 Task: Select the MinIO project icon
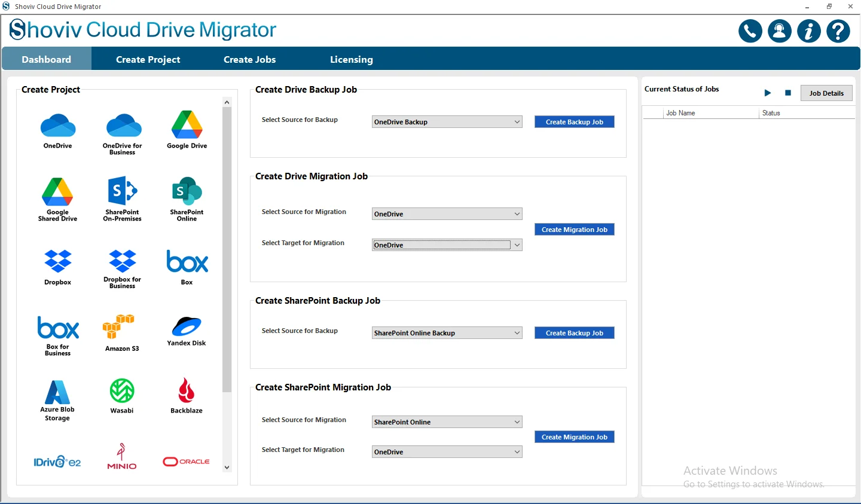tap(122, 457)
